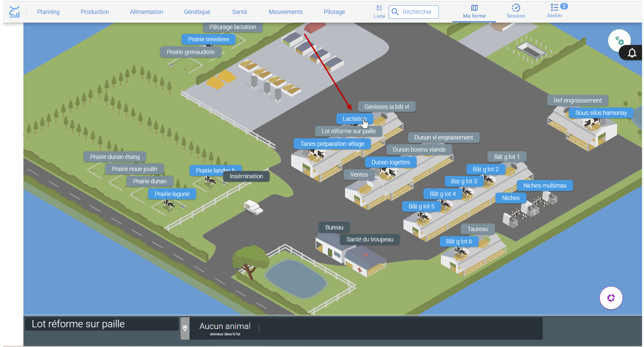Click the Aucun animal summary text
The height and width of the screenshot is (347, 644).
coord(225,326)
